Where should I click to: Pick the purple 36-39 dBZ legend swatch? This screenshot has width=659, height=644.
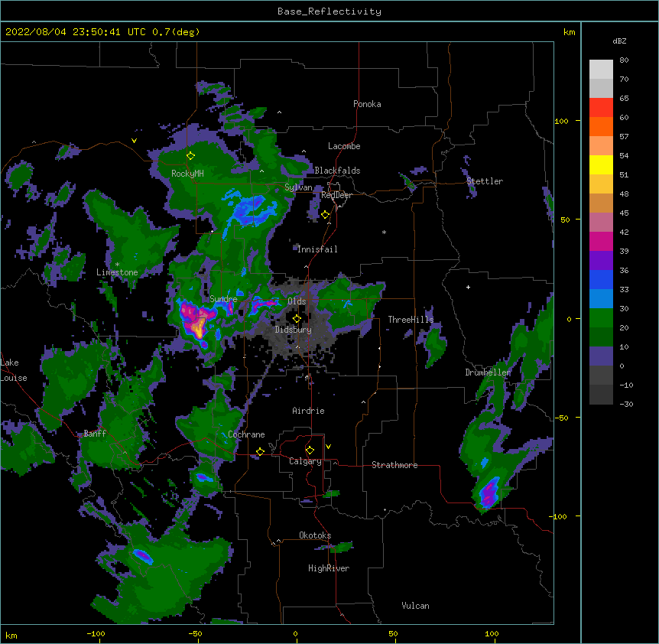coord(601,261)
